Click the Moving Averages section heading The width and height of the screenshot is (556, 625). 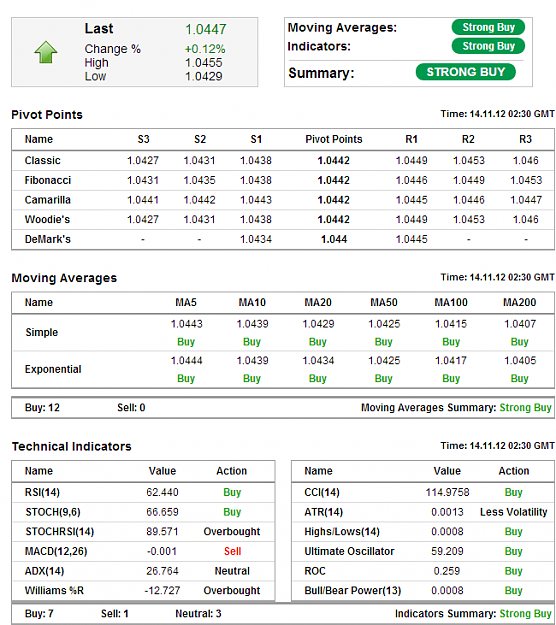[64, 278]
